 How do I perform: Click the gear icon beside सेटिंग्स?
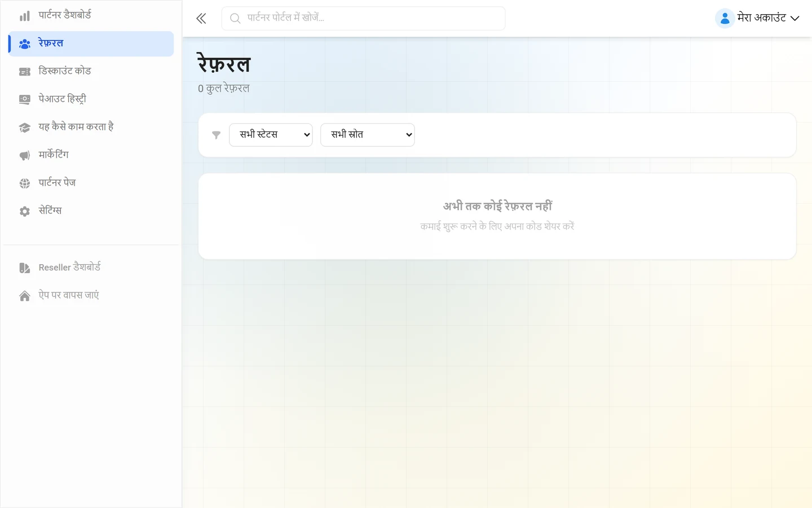(x=25, y=211)
